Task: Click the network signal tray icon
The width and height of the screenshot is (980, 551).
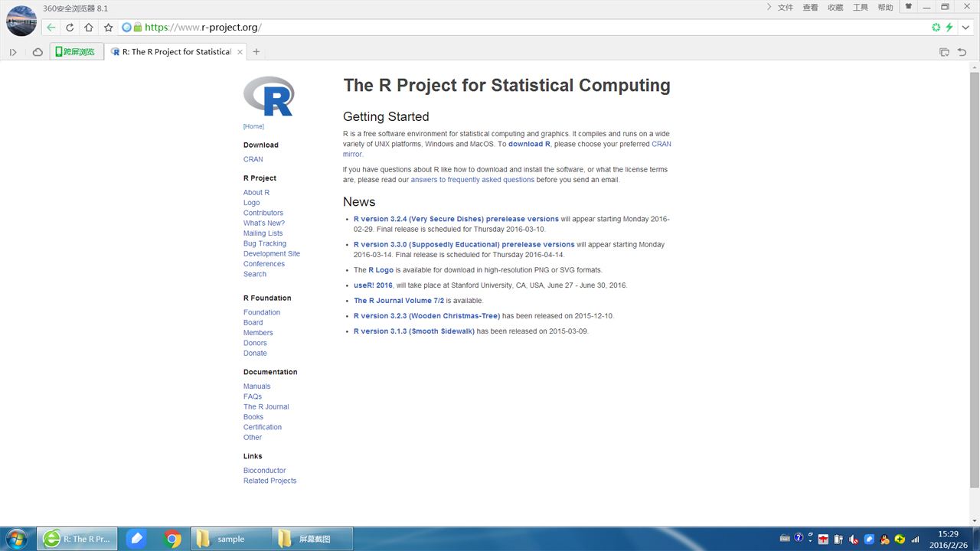Action: [x=915, y=539]
